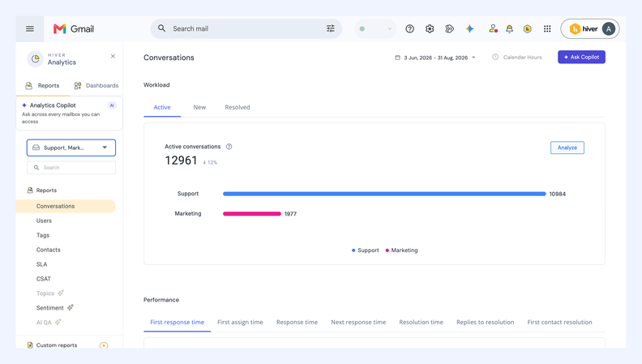
Task: Click the sidebar Search input field
Action: pyautogui.click(x=71, y=168)
